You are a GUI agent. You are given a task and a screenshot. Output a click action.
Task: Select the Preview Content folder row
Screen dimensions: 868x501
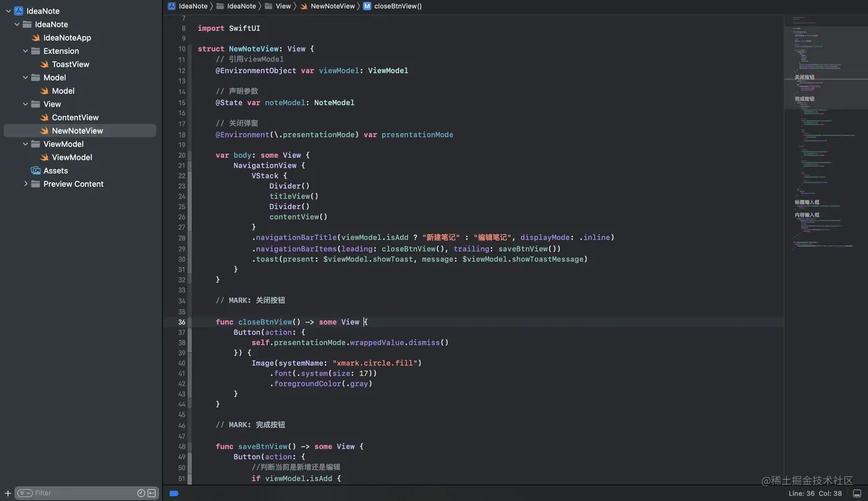click(73, 184)
